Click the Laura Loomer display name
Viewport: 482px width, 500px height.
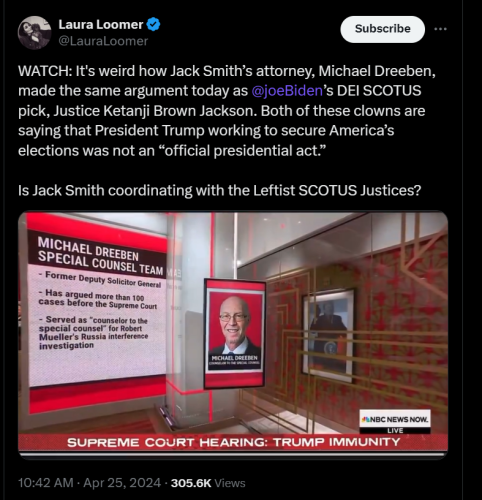coord(101,25)
